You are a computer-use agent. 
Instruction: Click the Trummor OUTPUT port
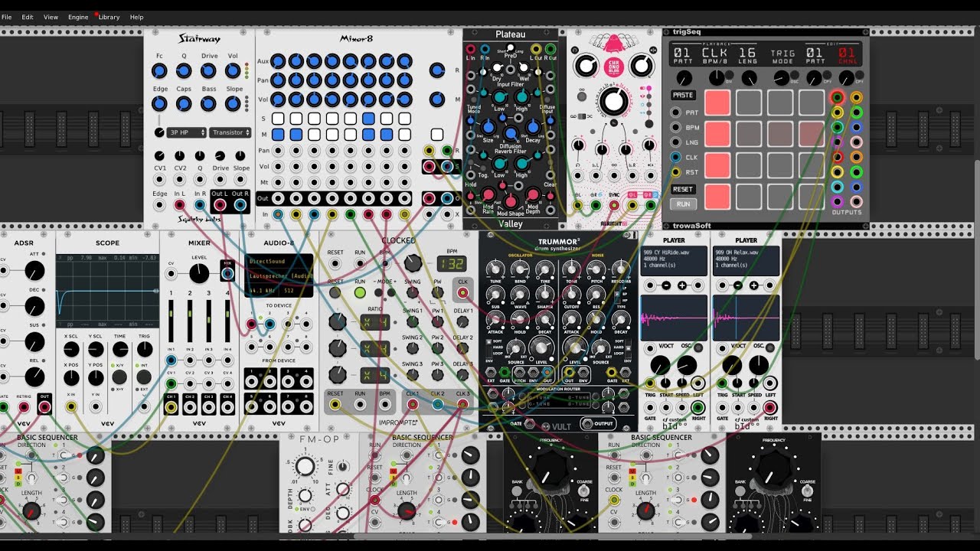coord(588,424)
